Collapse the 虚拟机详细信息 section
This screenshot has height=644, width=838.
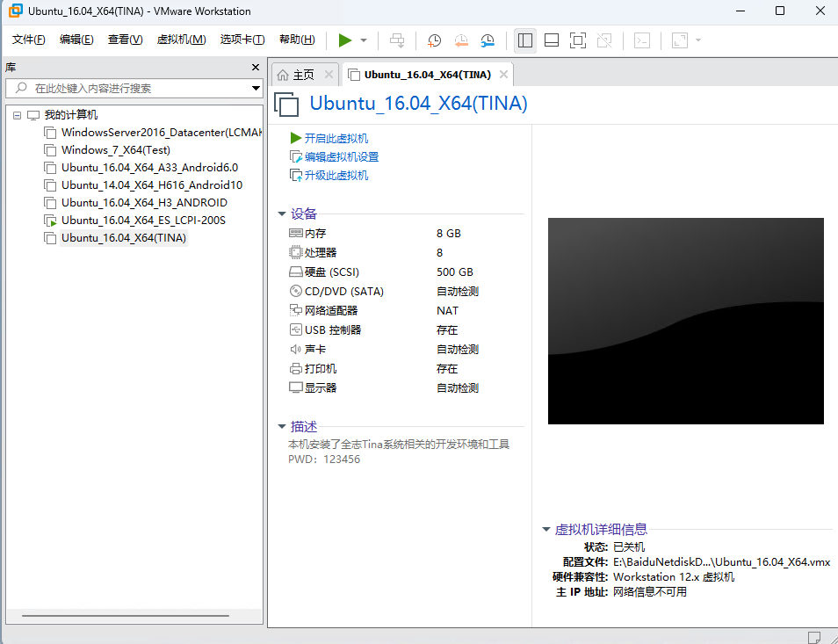[x=546, y=529]
